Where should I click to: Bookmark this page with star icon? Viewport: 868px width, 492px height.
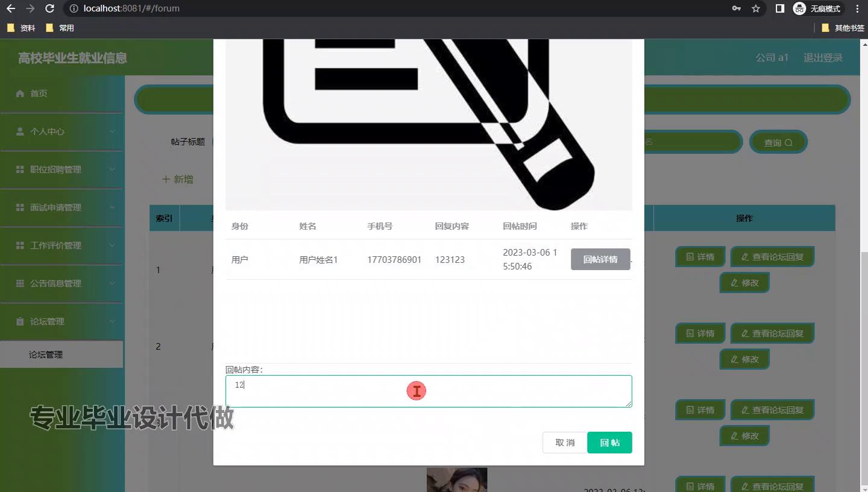coord(756,8)
